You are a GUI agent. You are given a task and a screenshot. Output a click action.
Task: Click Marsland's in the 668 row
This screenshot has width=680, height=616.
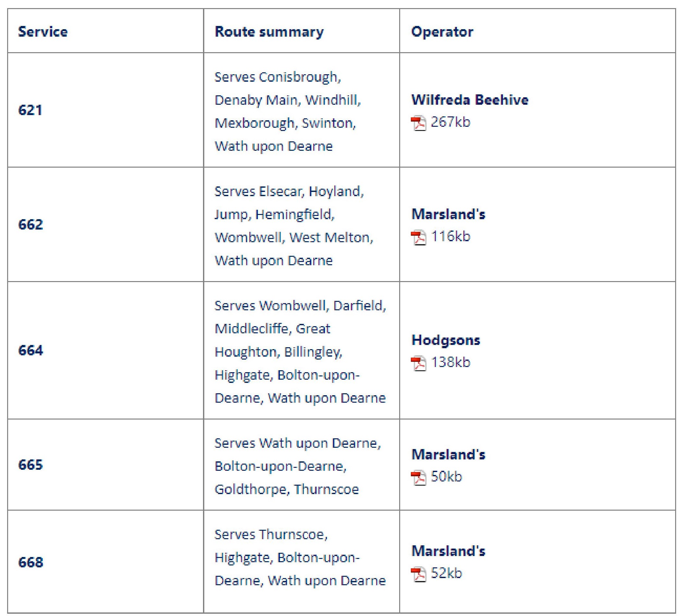tap(448, 551)
